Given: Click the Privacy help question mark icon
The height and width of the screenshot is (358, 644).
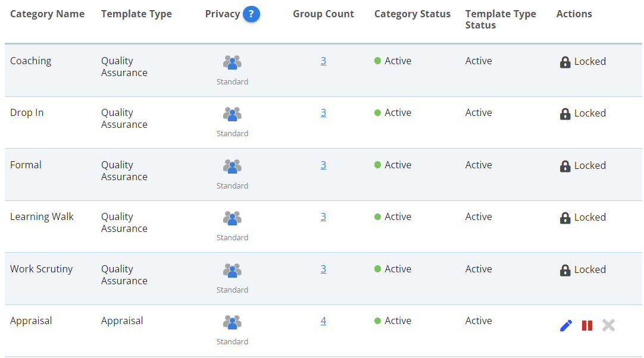Looking at the screenshot, I should point(251,14).
